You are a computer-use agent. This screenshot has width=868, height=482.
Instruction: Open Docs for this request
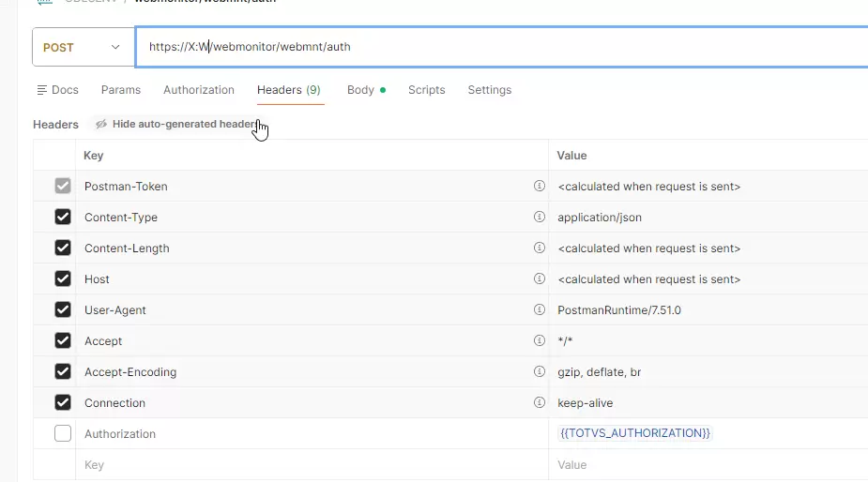57,90
